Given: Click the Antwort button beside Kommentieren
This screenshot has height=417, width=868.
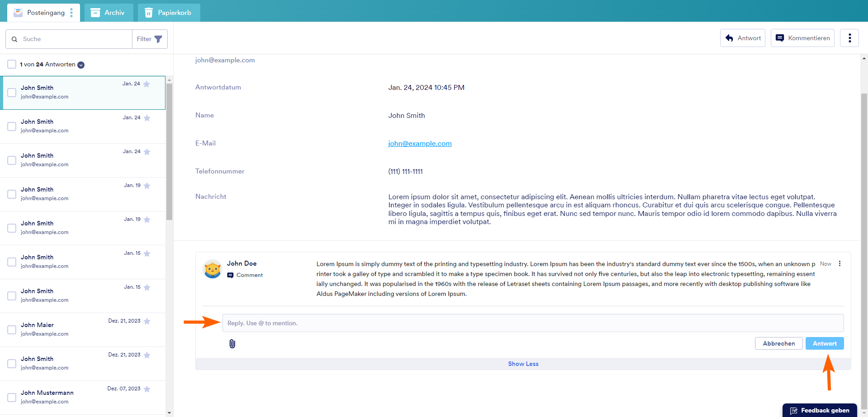Looking at the screenshot, I should coord(743,38).
